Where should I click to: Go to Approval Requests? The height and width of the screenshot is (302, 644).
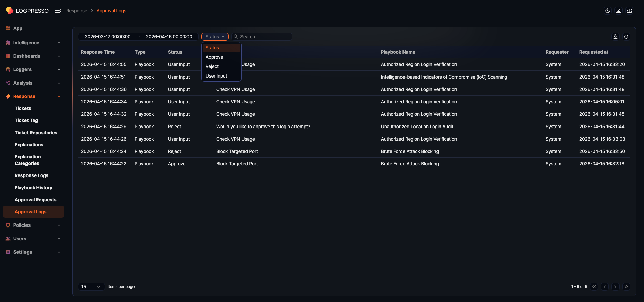[36, 199]
